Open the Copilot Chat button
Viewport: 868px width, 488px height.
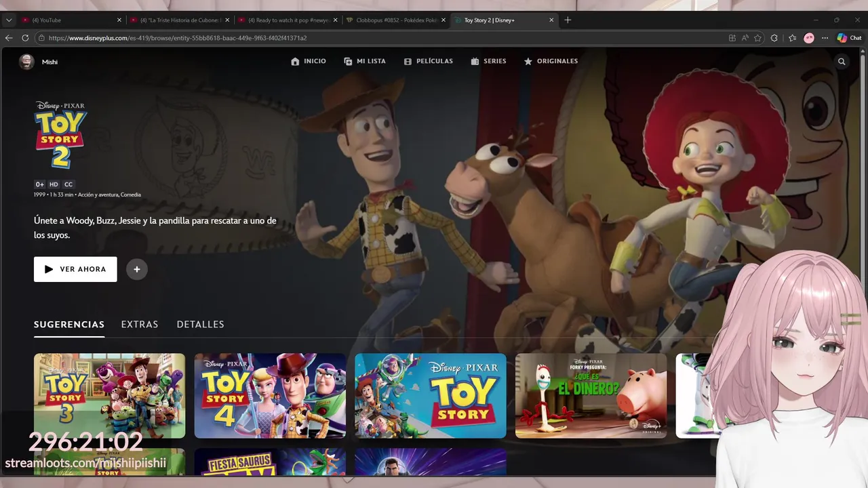(x=849, y=38)
